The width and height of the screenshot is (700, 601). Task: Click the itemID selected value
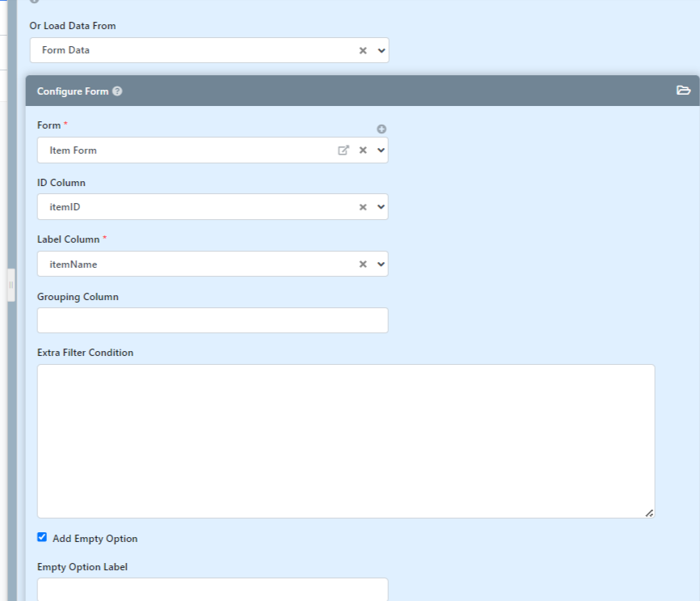pyautogui.click(x=65, y=207)
